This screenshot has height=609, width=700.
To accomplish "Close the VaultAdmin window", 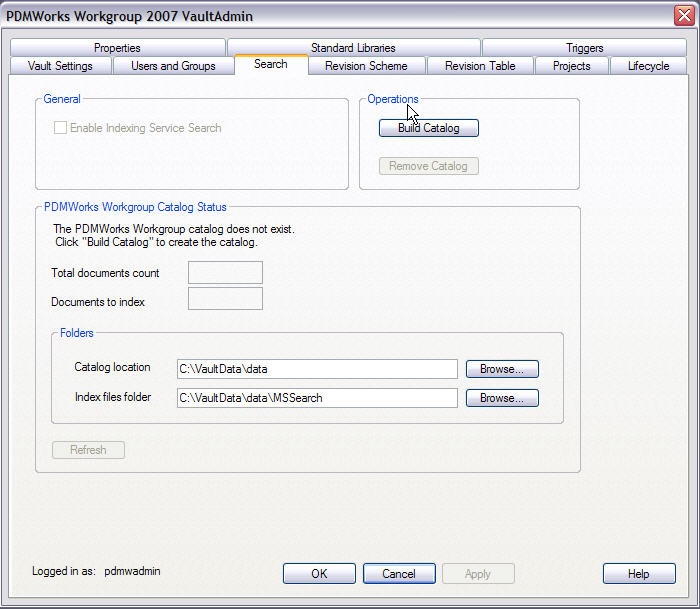I will 684,16.
